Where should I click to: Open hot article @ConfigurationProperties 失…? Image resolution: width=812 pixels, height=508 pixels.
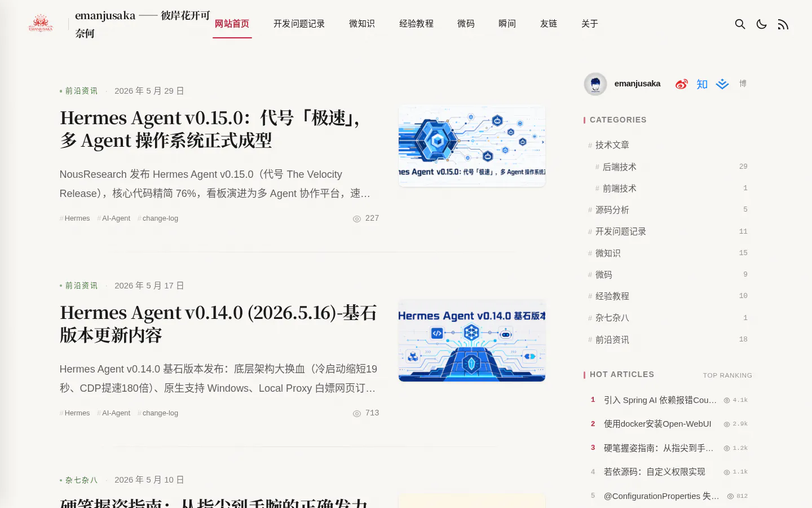pos(662,496)
